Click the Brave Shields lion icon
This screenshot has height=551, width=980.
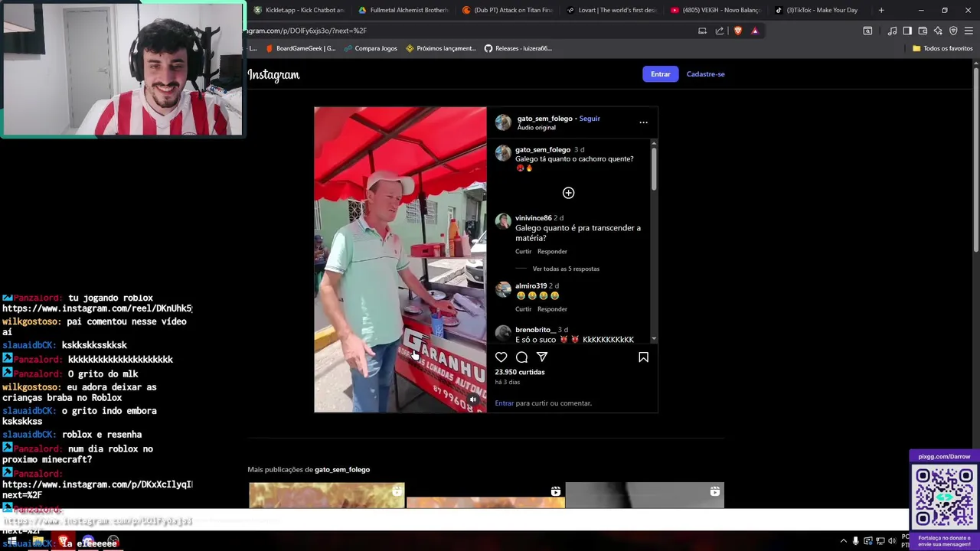737,31
